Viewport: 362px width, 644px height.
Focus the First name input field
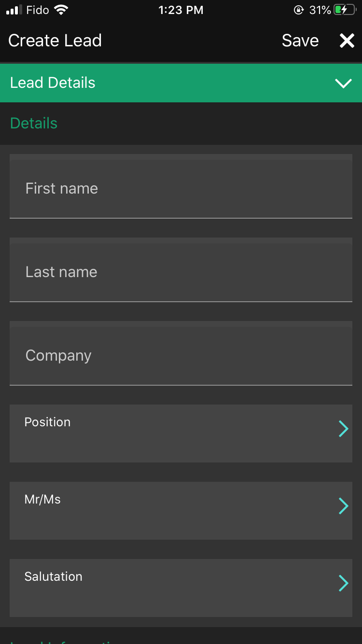click(x=181, y=186)
